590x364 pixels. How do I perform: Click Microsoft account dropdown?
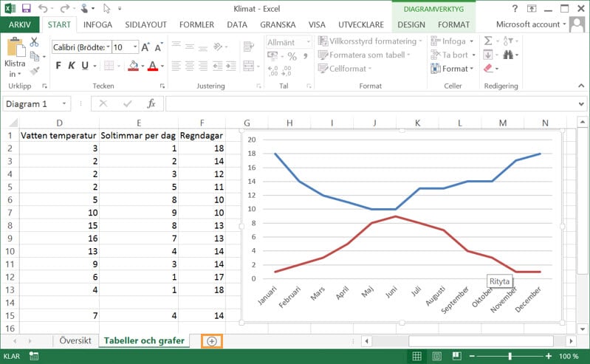pos(530,24)
